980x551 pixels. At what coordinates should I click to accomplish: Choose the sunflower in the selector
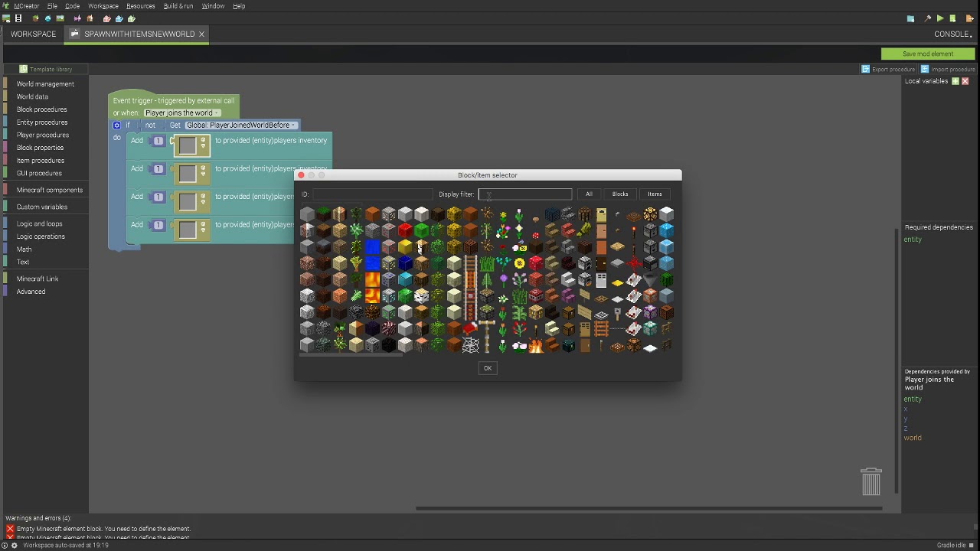click(519, 262)
